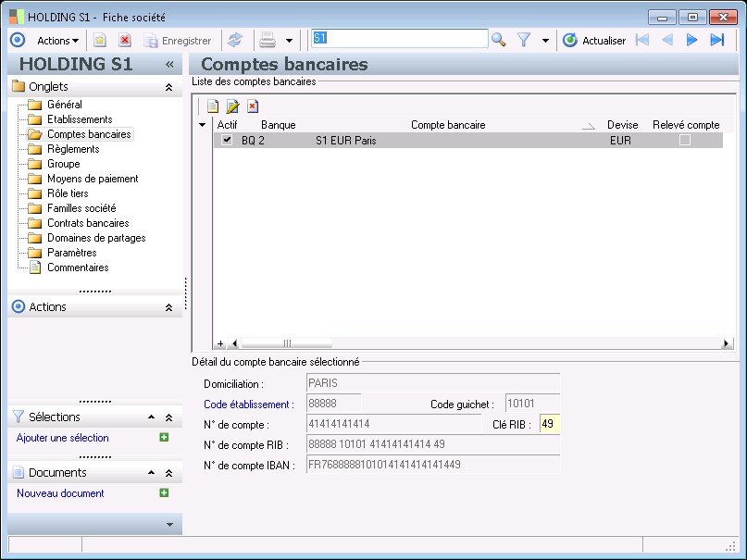Collapse the Documents section
The height and width of the screenshot is (560, 747).
point(168,473)
